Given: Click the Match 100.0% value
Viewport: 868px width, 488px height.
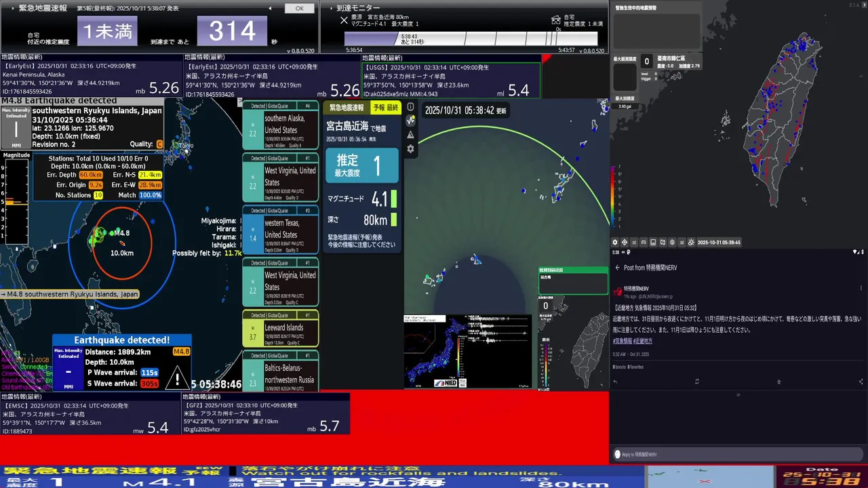Looking at the screenshot, I should point(150,195).
